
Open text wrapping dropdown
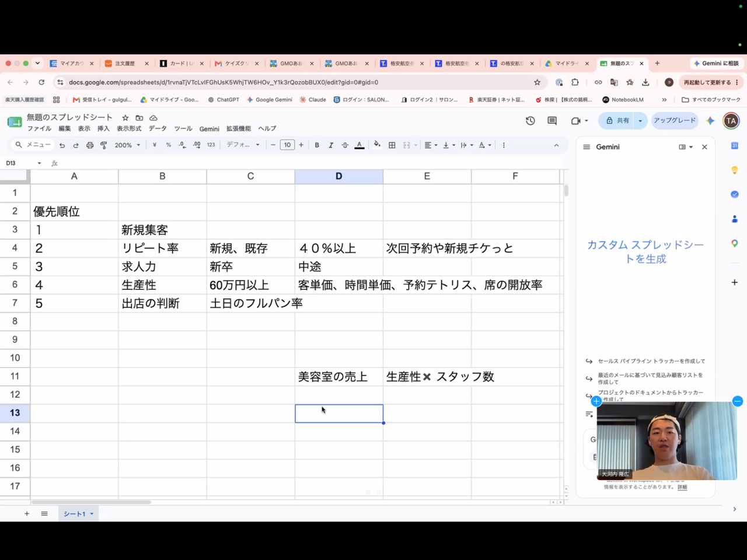[x=467, y=145]
